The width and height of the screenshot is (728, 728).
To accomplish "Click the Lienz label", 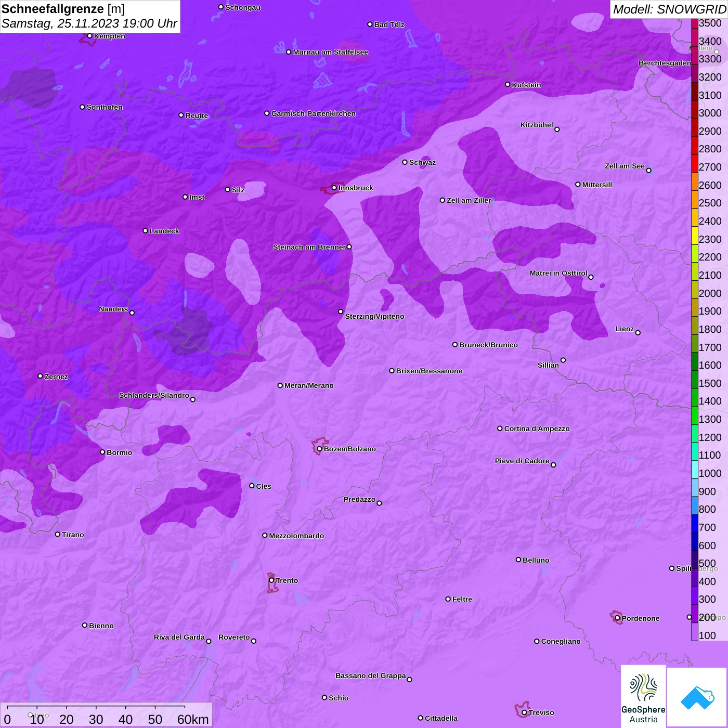I will pos(625,329).
